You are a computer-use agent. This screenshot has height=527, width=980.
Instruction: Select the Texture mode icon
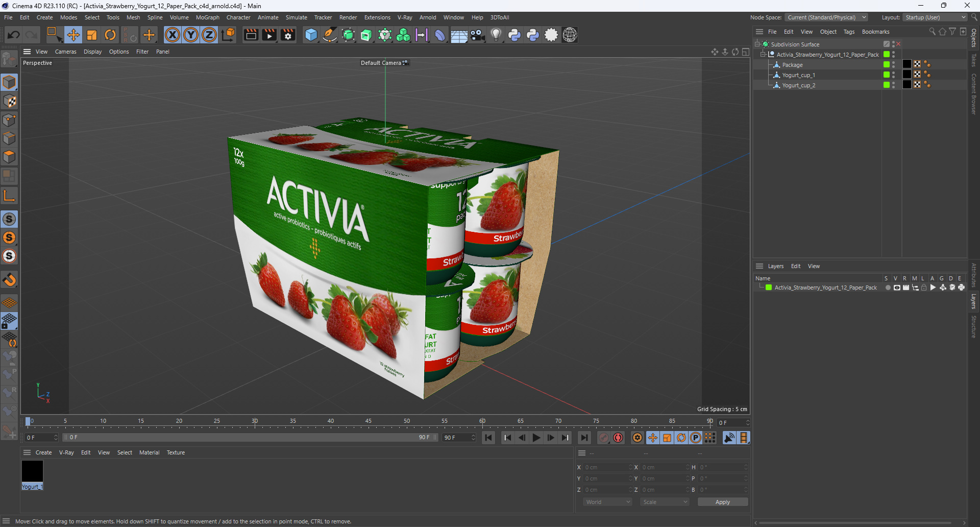[x=9, y=101]
